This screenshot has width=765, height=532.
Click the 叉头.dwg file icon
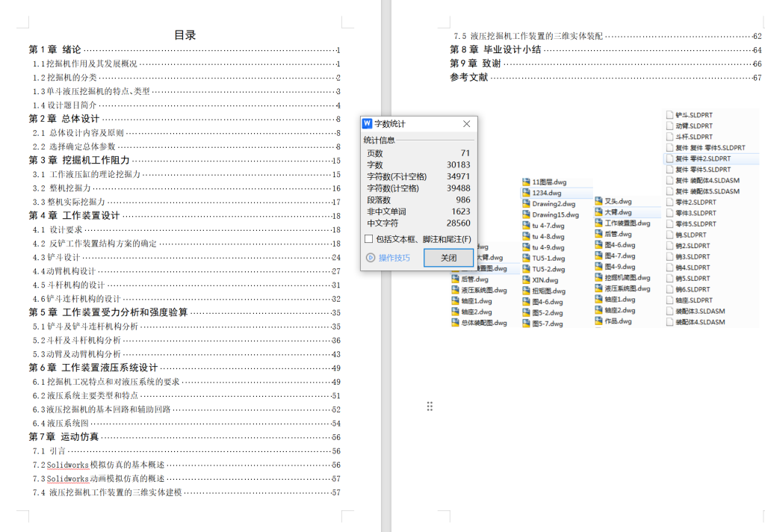[598, 202]
